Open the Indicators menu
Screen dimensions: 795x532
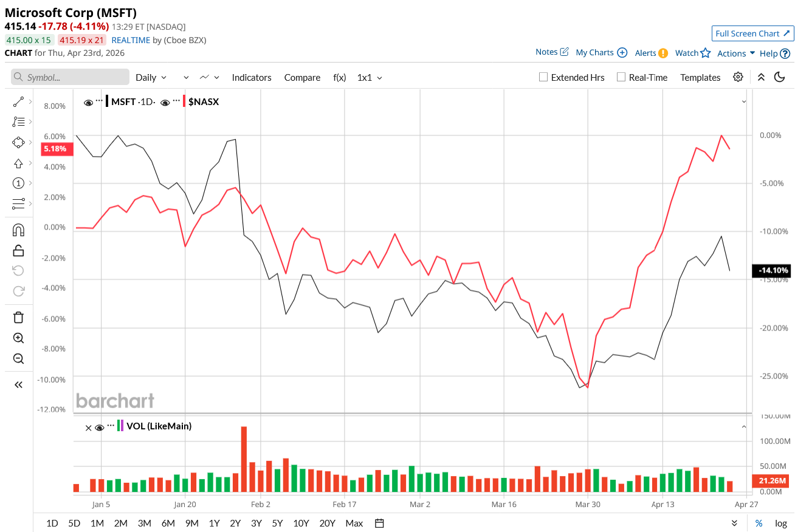click(252, 77)
